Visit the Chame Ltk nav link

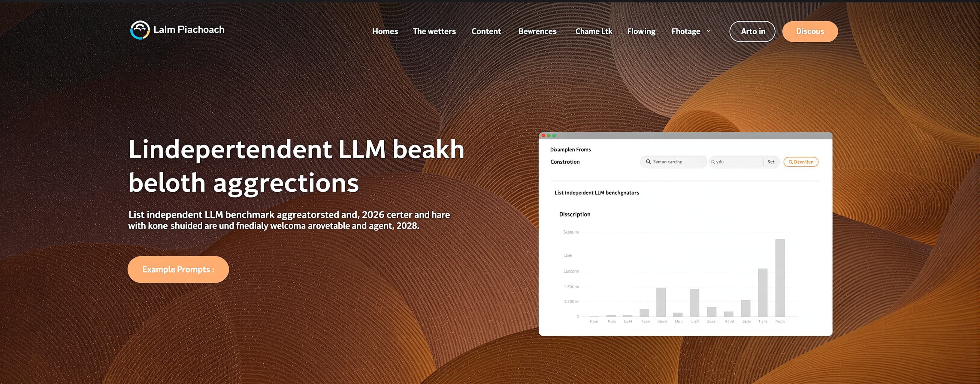point(594,31)
